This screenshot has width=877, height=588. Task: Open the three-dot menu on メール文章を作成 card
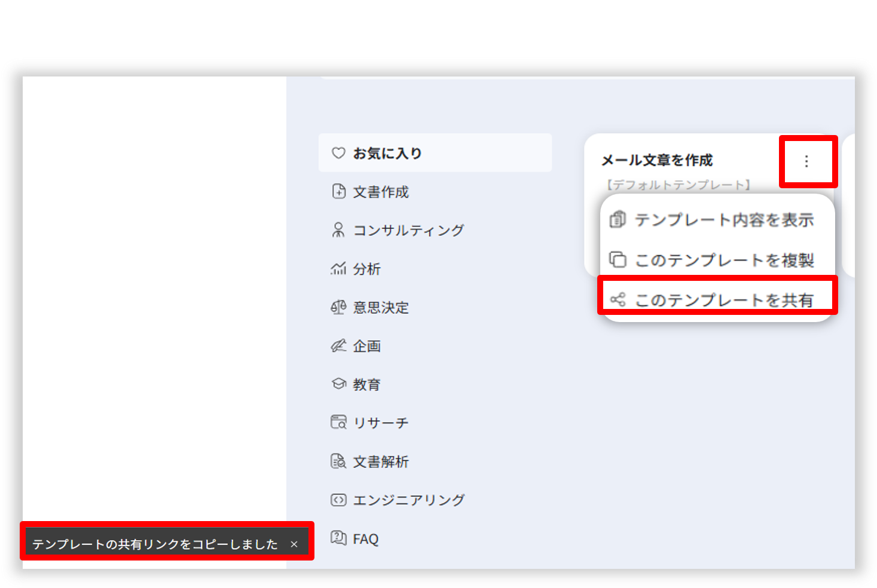(806, 161)
